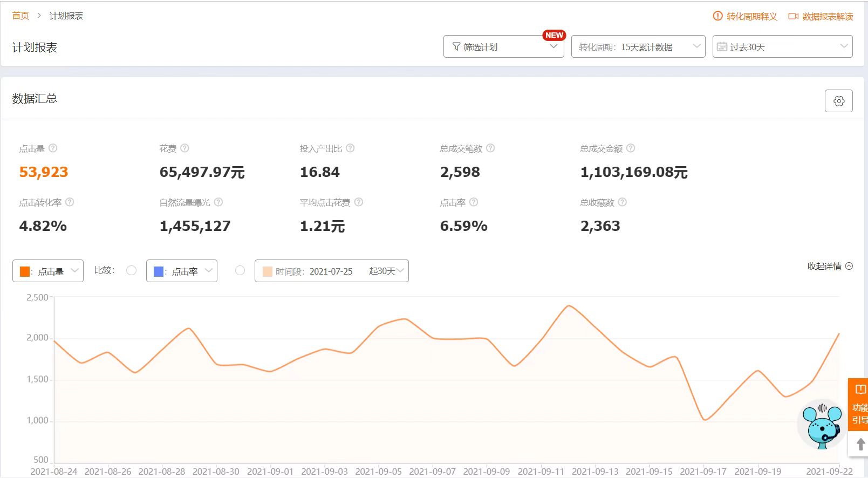The height and width of the screenshot is (478, 868).
Task: Open the 数据报表解读 video link
Action: click(821, 16)
